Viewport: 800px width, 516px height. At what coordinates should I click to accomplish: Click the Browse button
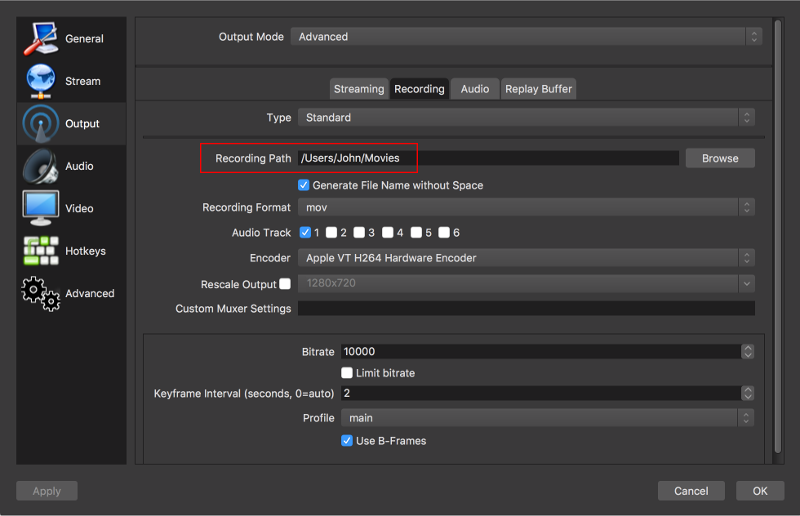tap(719, 158)
